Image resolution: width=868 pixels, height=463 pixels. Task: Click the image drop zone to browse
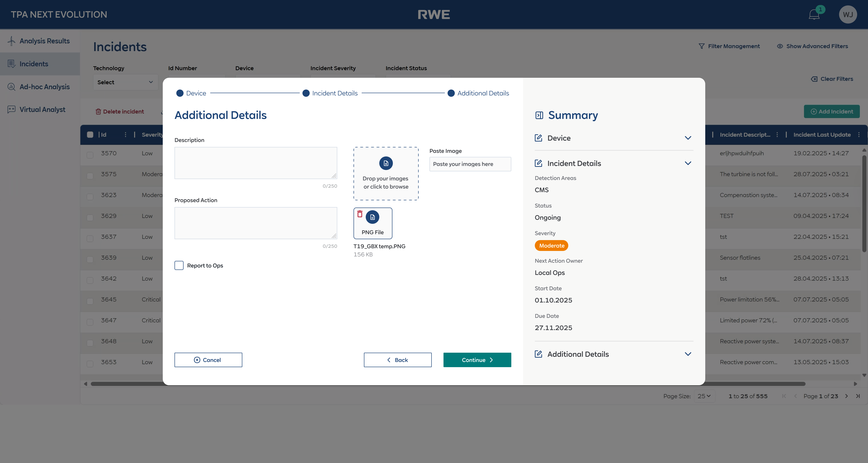pos(386,173)
